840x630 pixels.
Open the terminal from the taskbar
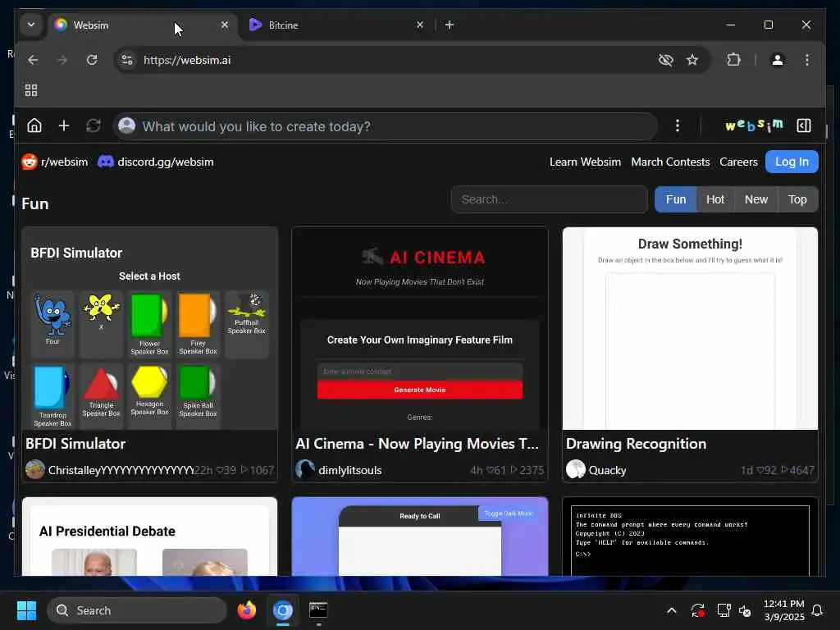click(318, 610)
